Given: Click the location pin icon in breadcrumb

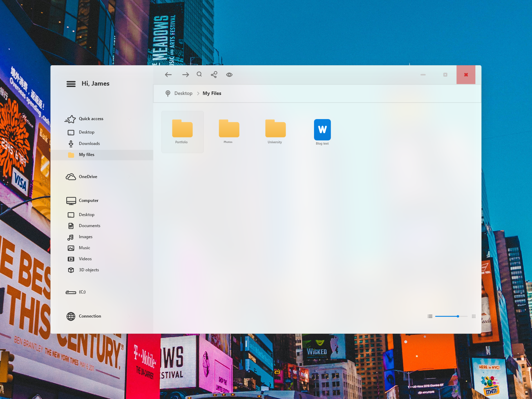Looking at the screenshot, I should [x=168, y=93].
